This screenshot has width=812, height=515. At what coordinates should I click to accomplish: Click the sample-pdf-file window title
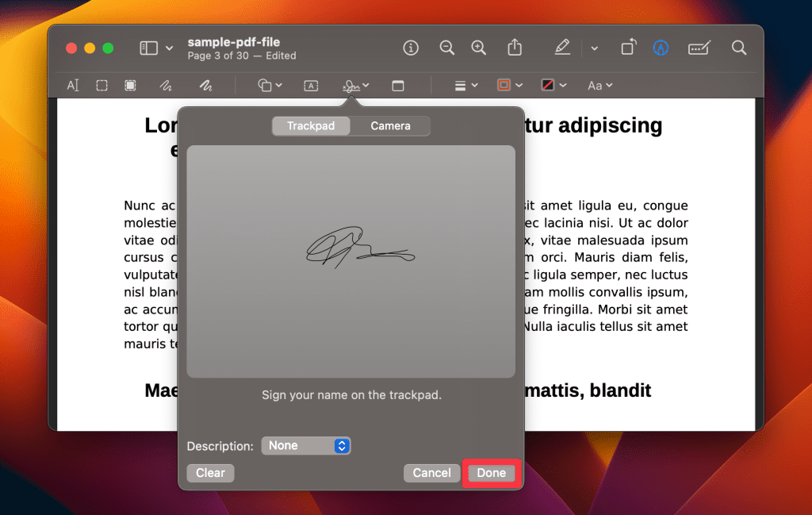point(234,42)
